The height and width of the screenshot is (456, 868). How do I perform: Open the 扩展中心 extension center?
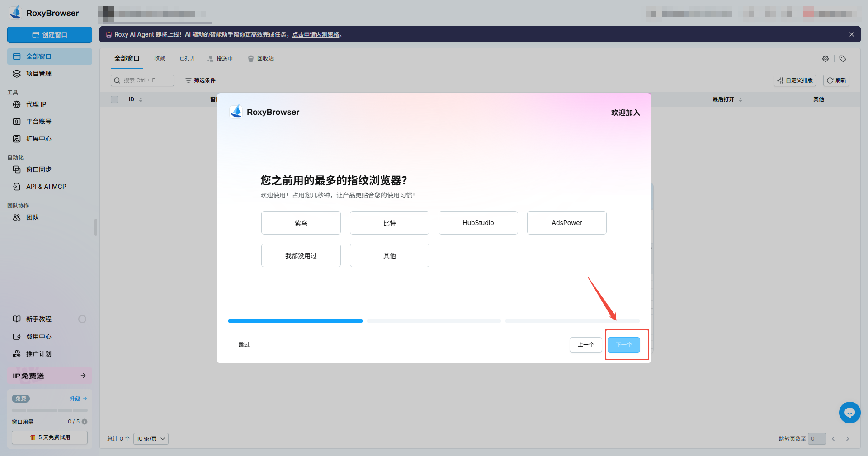(38, 138)
